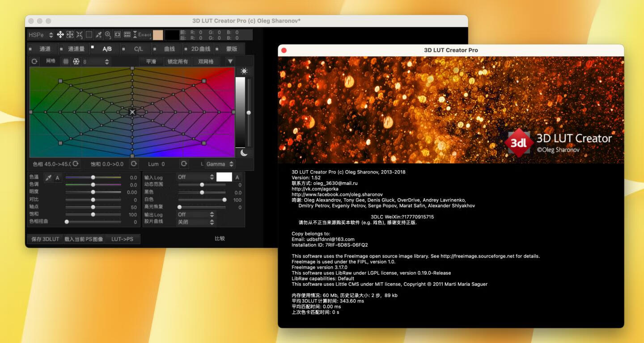
Task: Click the LUT->PS button
Action: point(123,239)
